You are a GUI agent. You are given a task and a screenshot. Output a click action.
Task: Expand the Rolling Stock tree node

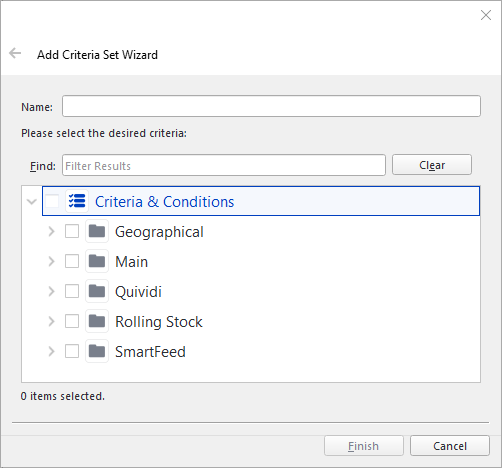coord(51,321)
